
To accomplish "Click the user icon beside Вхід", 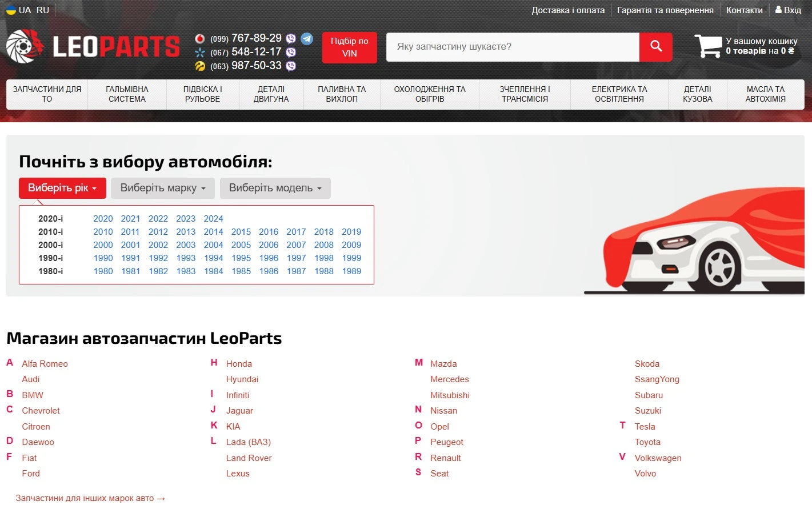I will [778, 10].
